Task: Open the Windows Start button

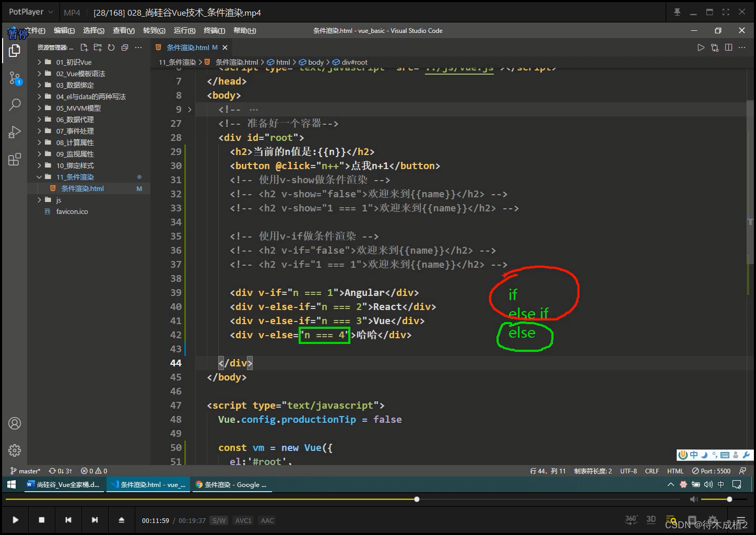Action: click(11, 484)
